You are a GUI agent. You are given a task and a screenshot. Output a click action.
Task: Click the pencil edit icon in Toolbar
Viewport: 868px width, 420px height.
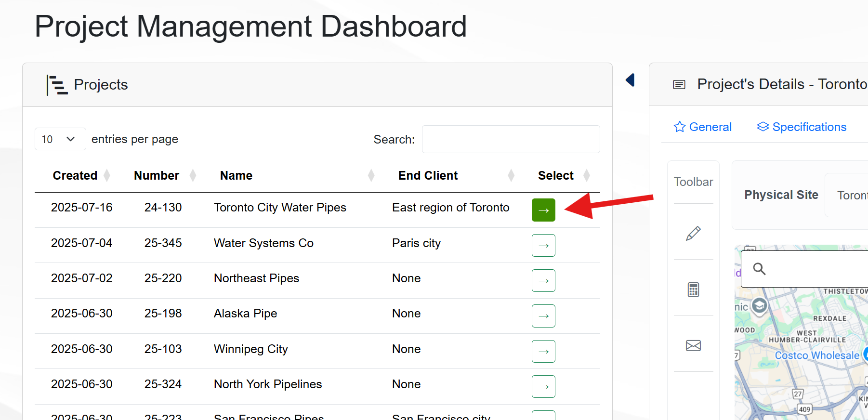[693, 234]
